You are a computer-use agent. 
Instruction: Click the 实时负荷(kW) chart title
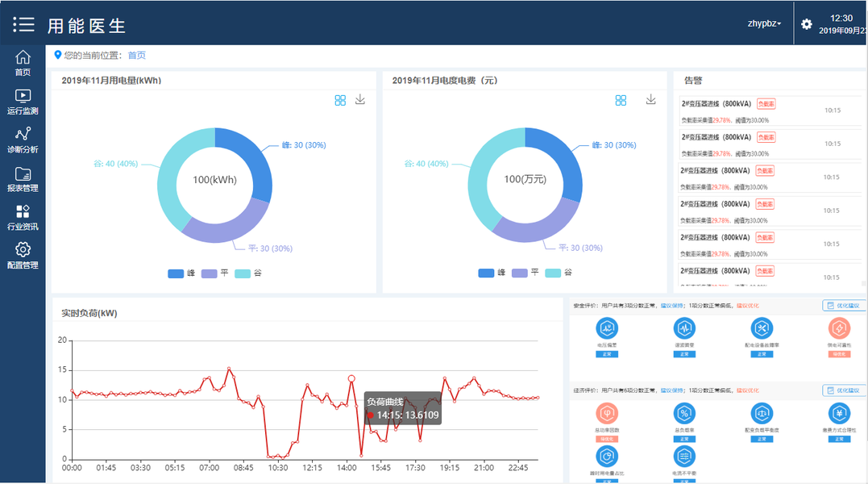(x=89, y=314)
